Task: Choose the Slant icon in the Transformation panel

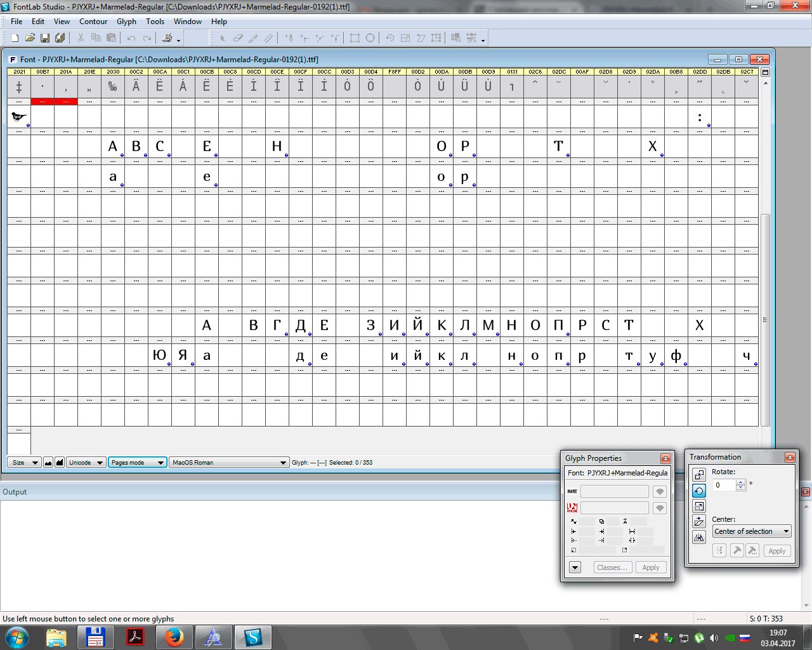Action: (x=698, y=521)
